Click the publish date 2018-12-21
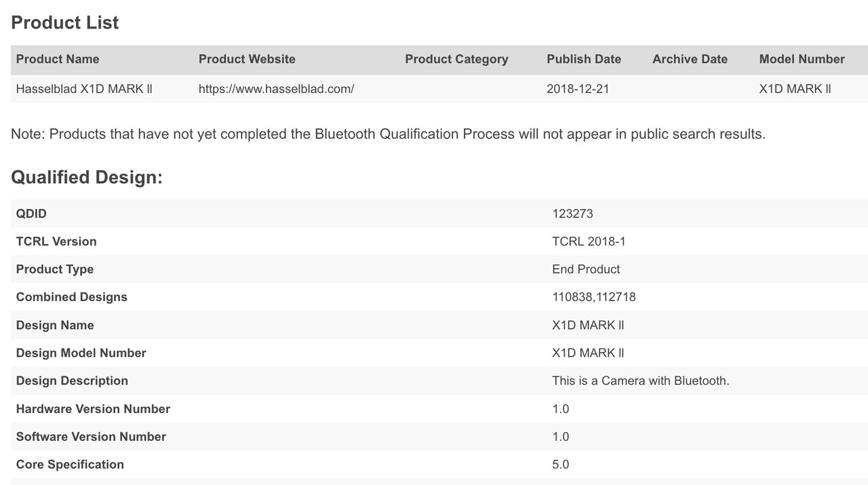Screen dimensions: 868x485 coord(578,89)
